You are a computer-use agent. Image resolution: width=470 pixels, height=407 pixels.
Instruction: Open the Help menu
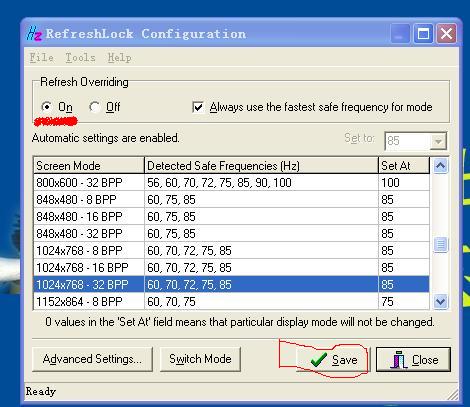[x=119, y=58]
